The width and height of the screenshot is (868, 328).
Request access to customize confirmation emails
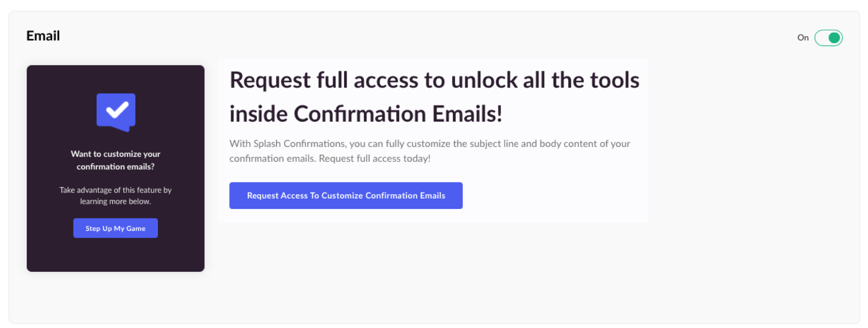click(346, 195)
